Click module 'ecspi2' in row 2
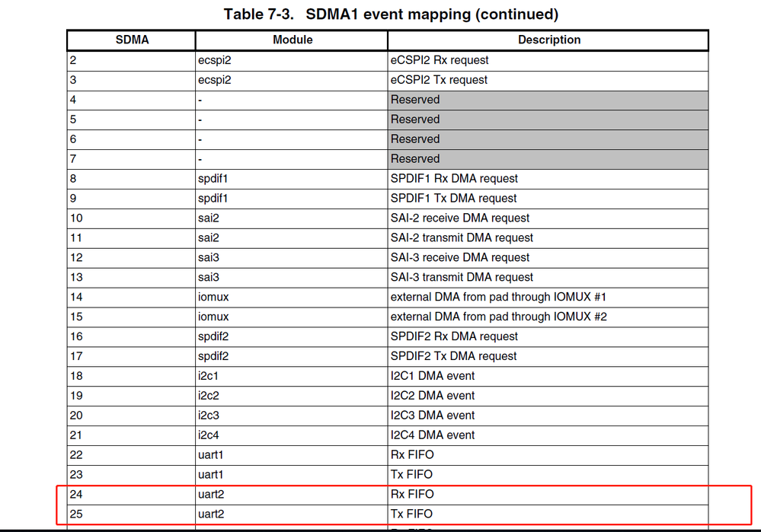This screenshot has width=761, height=532. pyautogui.click(x=215, y=61)
